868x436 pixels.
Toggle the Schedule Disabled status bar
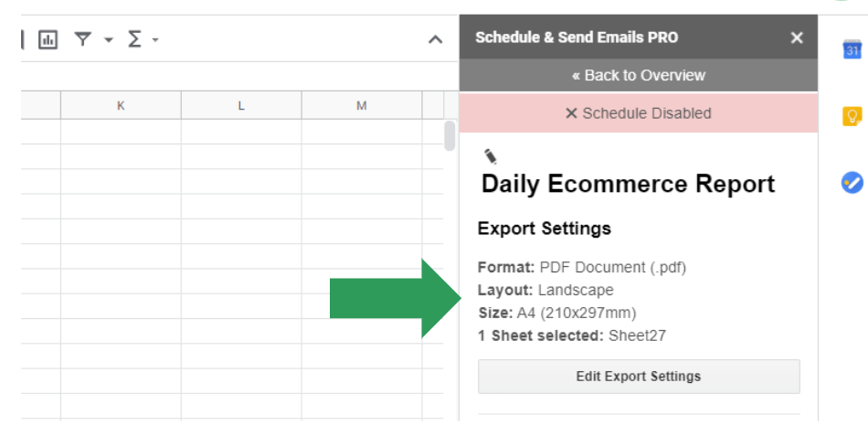pyautogui.click(x=638, y=113)
